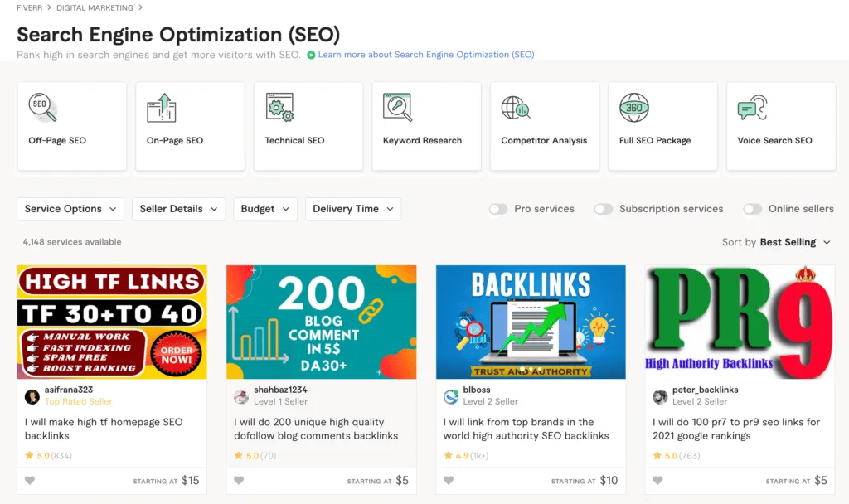This screenshot has height=504, width=849.
Task: Open the Full SEO Package category
Action: click(x=634, y=108)
